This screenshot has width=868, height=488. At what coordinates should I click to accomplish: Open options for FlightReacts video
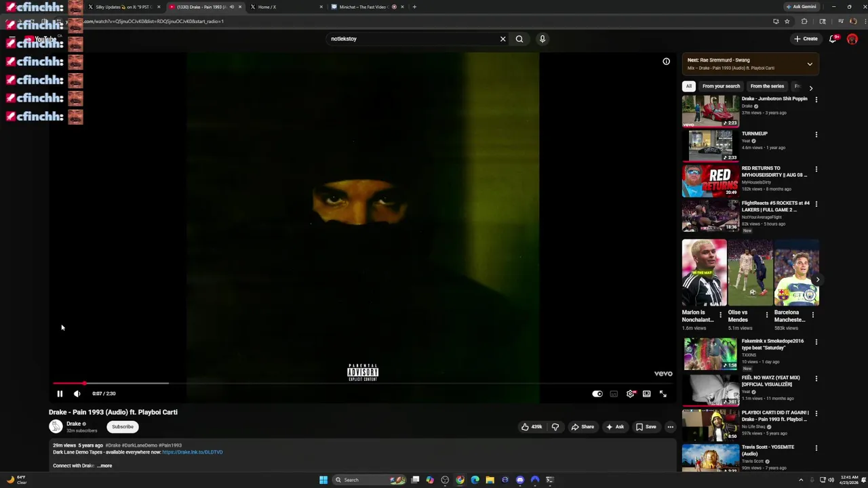point(816,204)
